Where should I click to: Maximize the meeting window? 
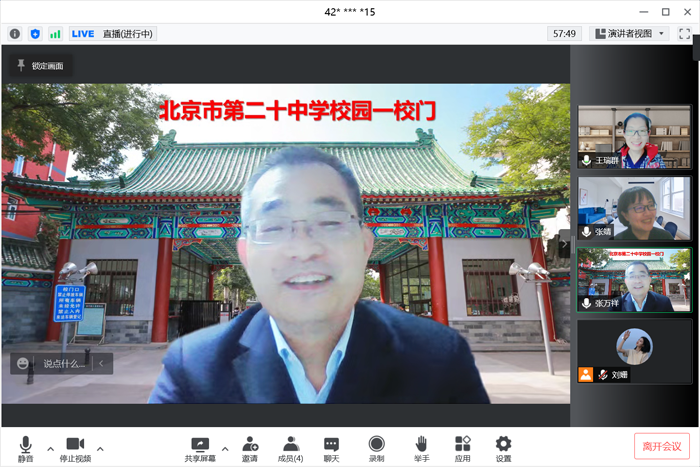point(666,12)
